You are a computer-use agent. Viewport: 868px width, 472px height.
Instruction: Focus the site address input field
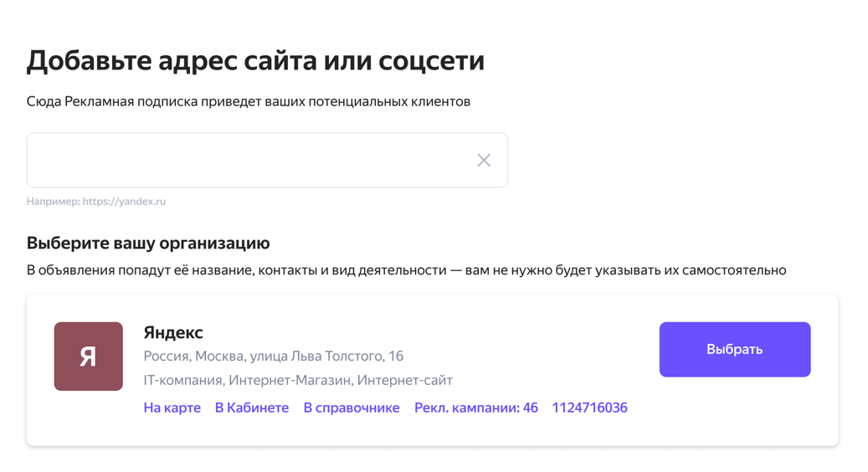pos(250,160)
